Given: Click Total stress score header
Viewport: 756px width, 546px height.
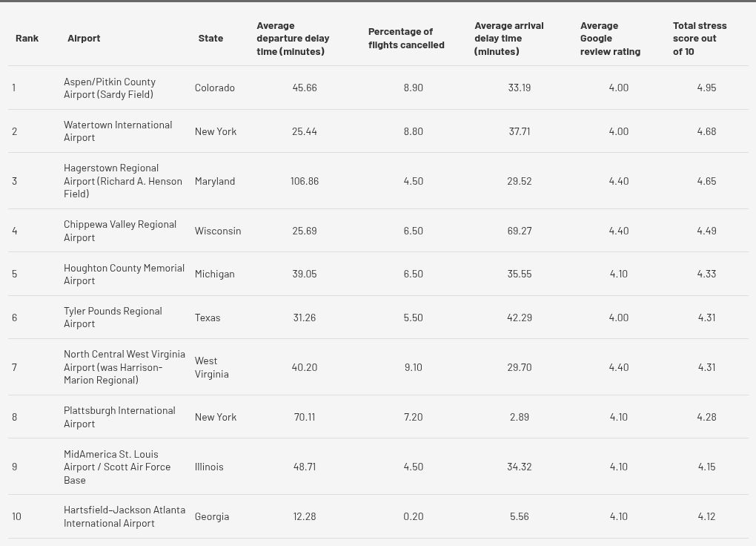Looking at the screenshot, I should 700,39.
